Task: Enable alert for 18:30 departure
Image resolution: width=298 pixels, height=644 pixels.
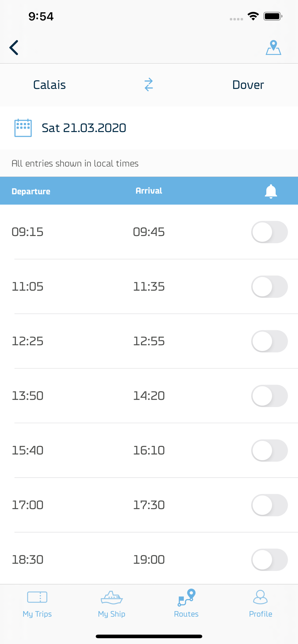Action: click(270, 560)
